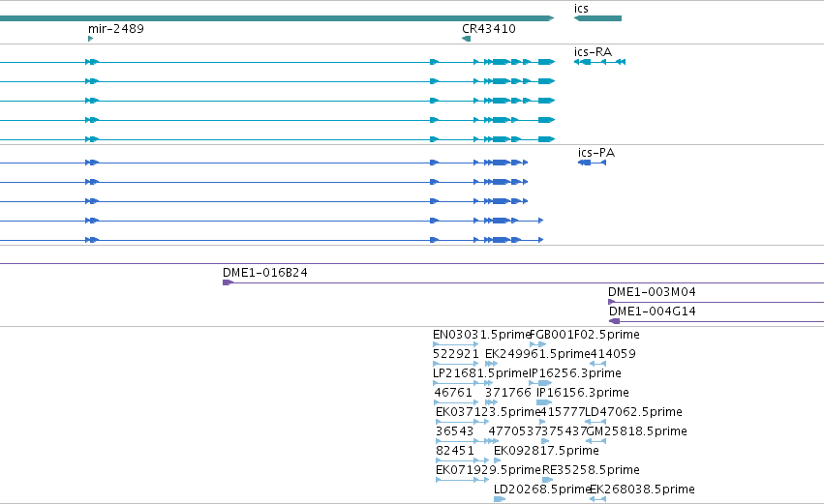Select the ics-PA transcript glyph
The image size is (824, 504).
pyautogui.click(x=592, y=163)
